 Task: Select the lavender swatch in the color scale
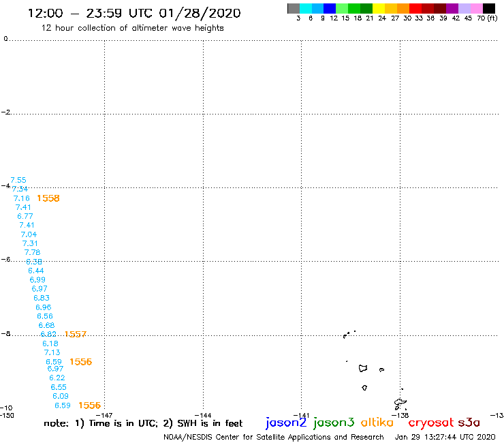464,8
